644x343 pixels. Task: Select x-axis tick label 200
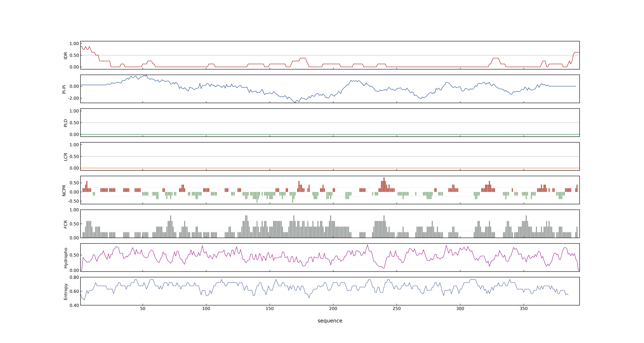pyautogui.click(x=333, y=309)
